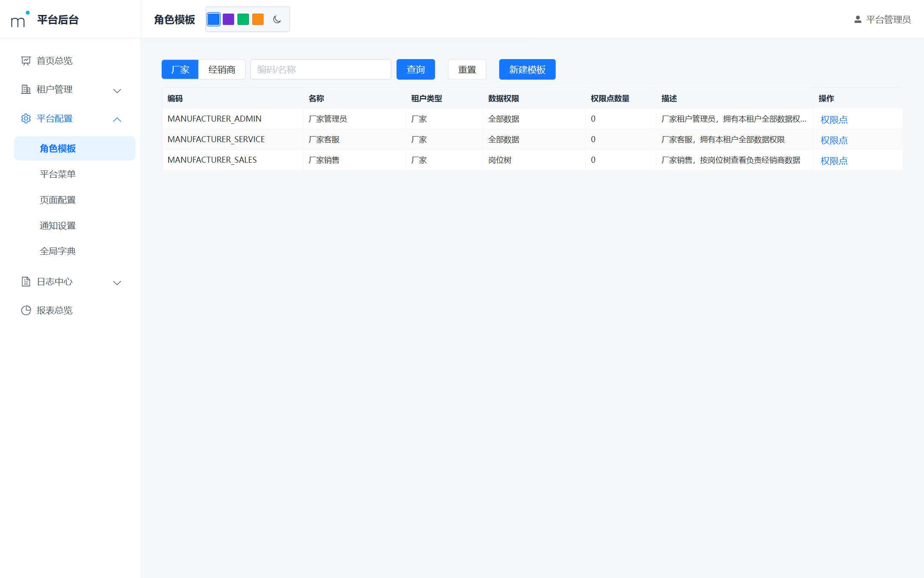The width and height of the screenshot is (924, 578).
Task: Click the 新建模板 button
Action: [527, 69]
